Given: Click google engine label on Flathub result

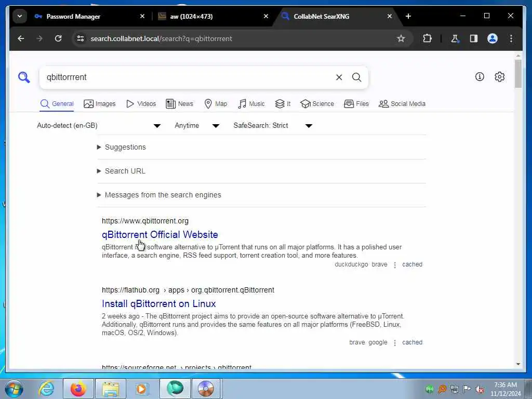Looking at the screenshot, I should coord(378,342).
